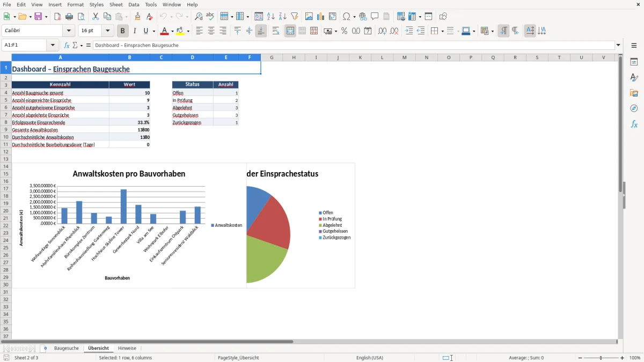Expand background color dropdown arrow
644x362 pixels.
coord(188,31)
